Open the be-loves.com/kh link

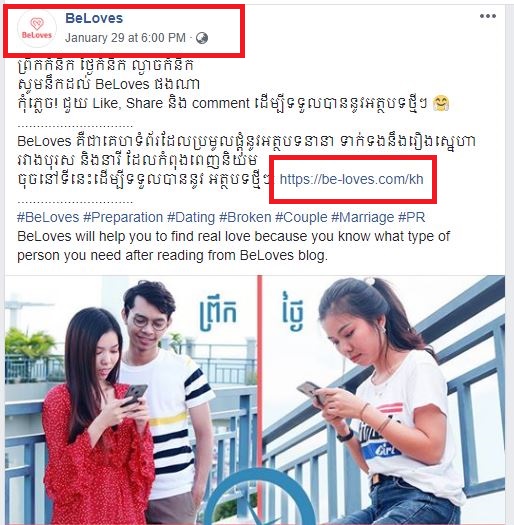tap(352, 179)
